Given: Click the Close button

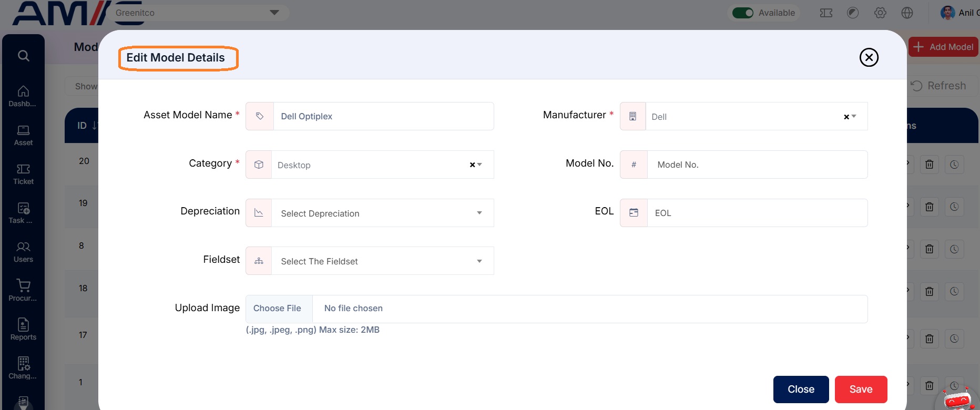Looking at the screenshot, I should pos(801,389).
